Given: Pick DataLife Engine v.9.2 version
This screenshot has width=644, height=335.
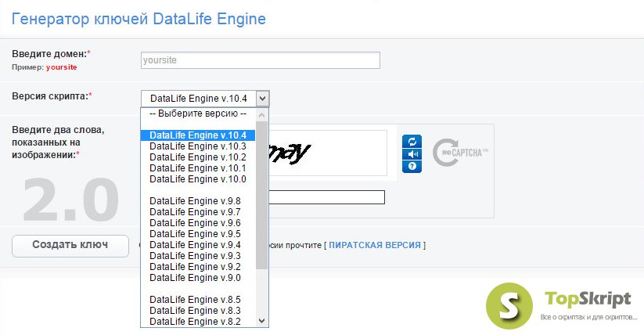Looking at the screenshot, I should click(198, 267).
